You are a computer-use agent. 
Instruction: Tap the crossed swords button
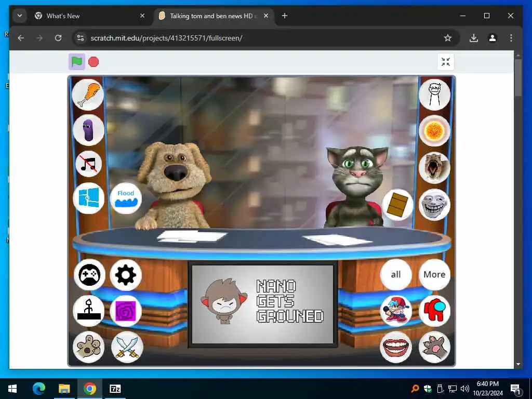127,347
